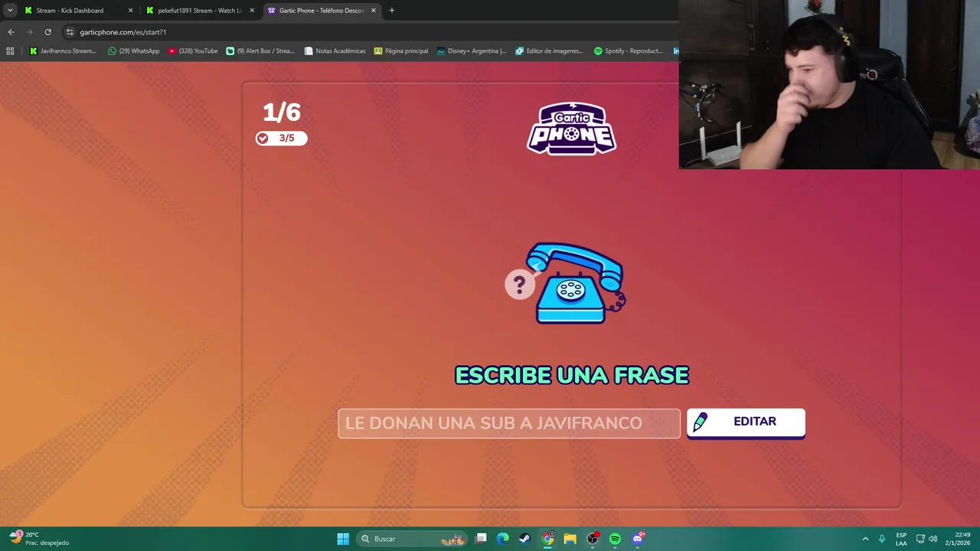
Task: Open Steam from taskbar
Action: pos(524,539)
